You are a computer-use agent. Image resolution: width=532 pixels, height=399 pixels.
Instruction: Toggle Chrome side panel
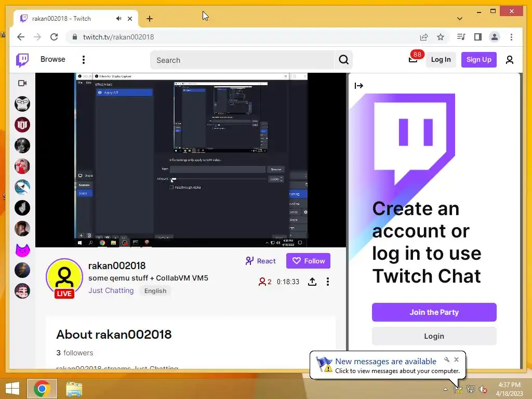click(478, 37)
